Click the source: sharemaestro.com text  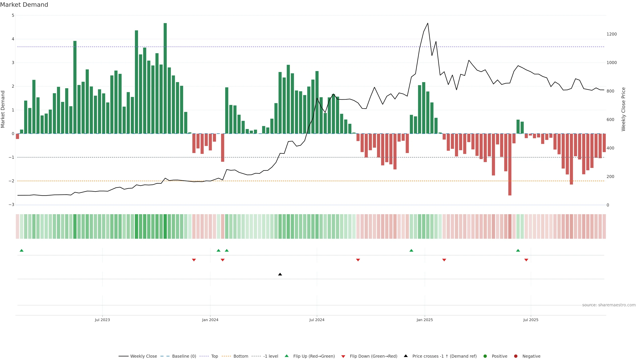pyautogui.click(x=609, y=305)
